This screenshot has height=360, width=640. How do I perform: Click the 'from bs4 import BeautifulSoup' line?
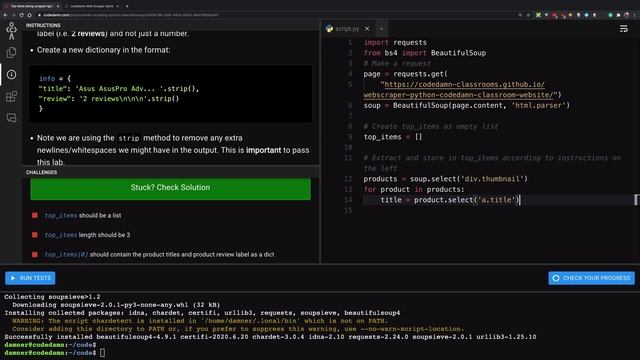pyautogui.click(x=425, y=53)
